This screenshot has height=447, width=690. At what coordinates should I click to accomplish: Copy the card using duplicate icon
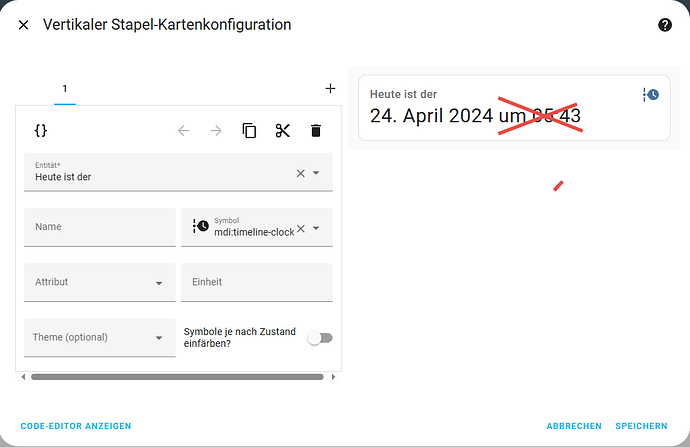250,130
